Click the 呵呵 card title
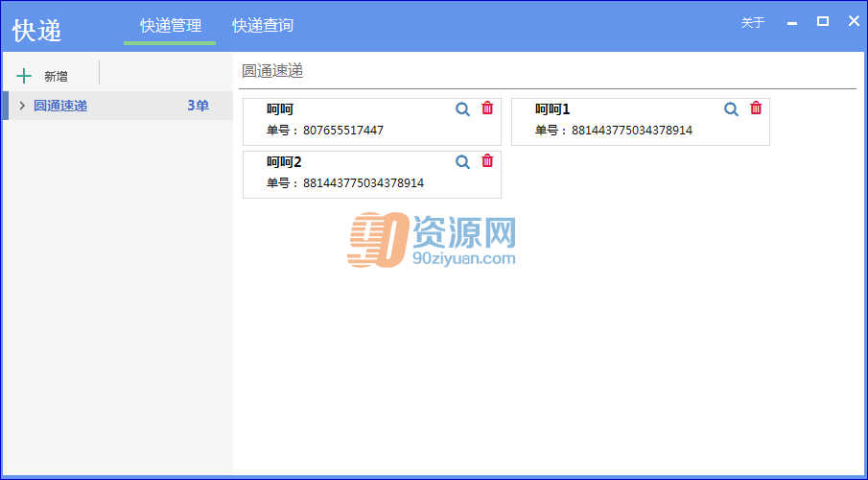This screenshot has width=868, height=480. [x=279, y=109]
